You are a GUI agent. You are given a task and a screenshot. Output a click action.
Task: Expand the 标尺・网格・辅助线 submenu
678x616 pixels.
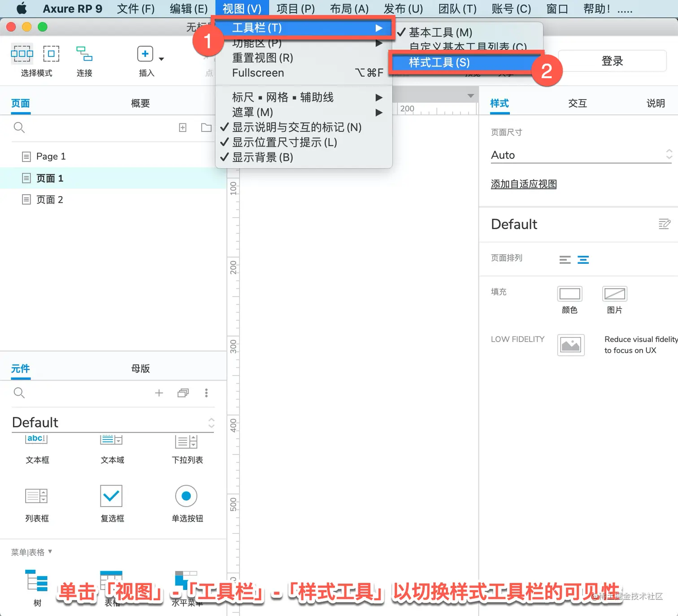tap(304, 97)
